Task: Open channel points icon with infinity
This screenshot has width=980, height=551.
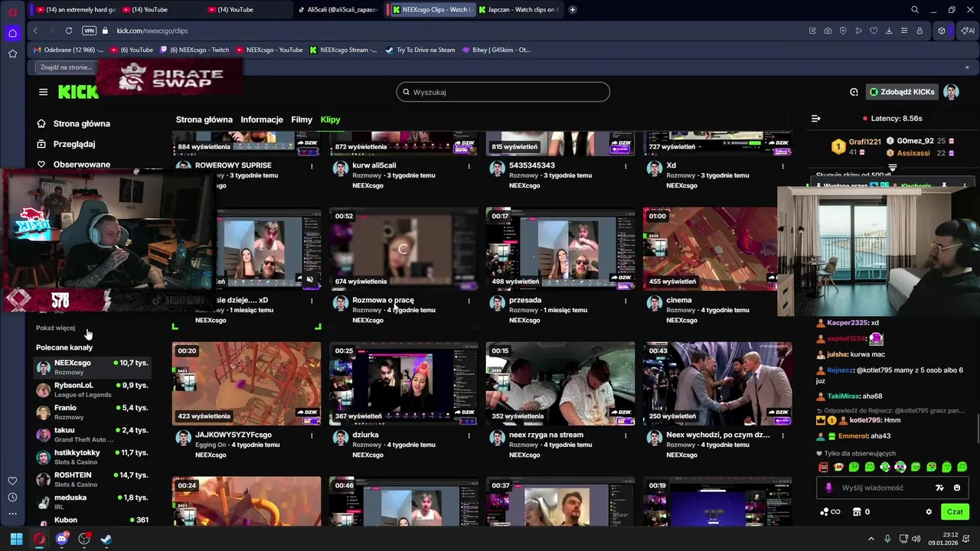Action: click(830, 512)
